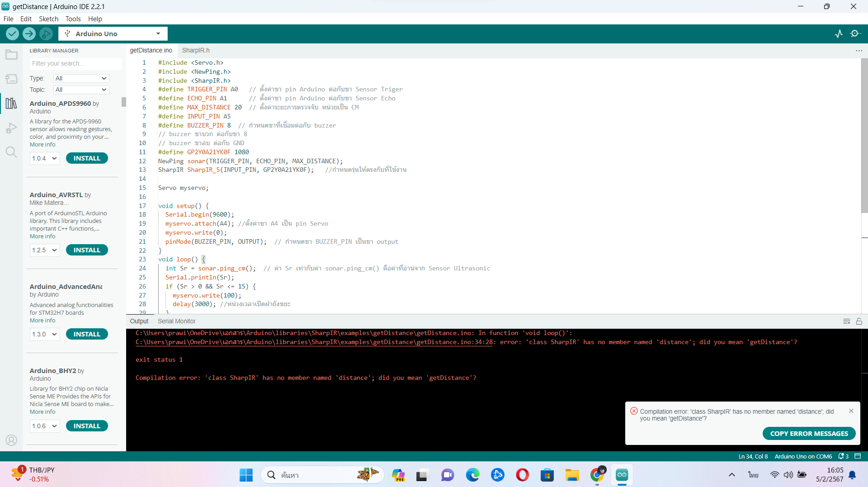Select the getDistance.ino tab
Image resolution: width=868 pixels, height=487 pixels.
pyautogui.click(x=151, y=50)
